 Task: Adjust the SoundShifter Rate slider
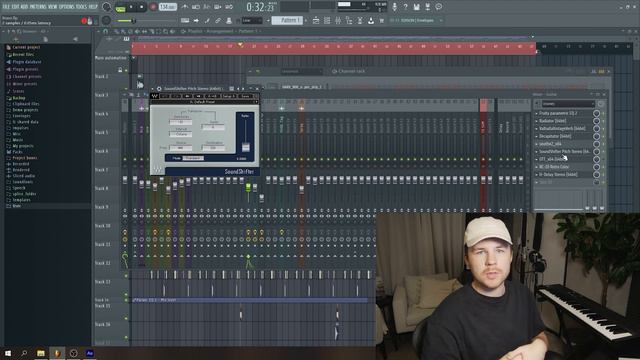245,147
